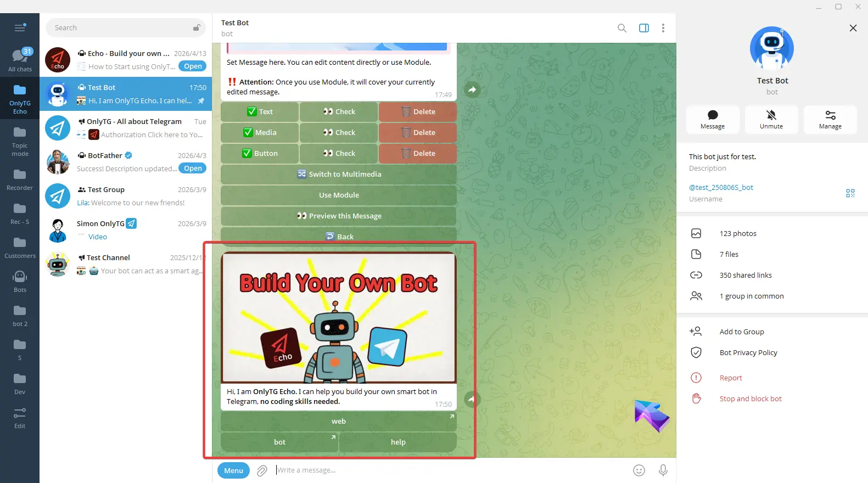Open the emoji picker
Image resolution: width=868 pixels, height=483 pixels.
point(639,470)
